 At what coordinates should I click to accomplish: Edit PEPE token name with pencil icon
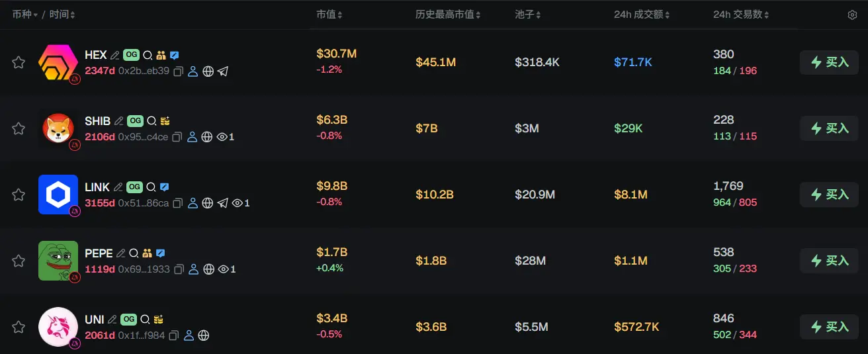pyautogui.click(x=120, y=253)
